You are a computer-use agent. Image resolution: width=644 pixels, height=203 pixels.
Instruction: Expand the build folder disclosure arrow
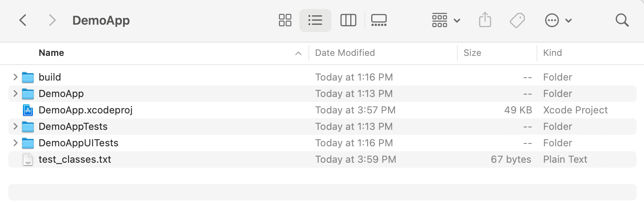coord(15,77)
